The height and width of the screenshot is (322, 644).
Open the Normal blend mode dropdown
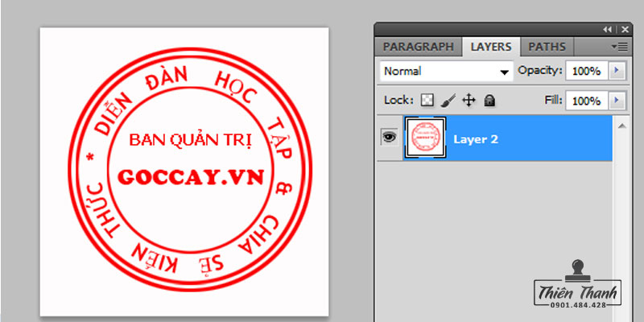click(x=447, y=72)
